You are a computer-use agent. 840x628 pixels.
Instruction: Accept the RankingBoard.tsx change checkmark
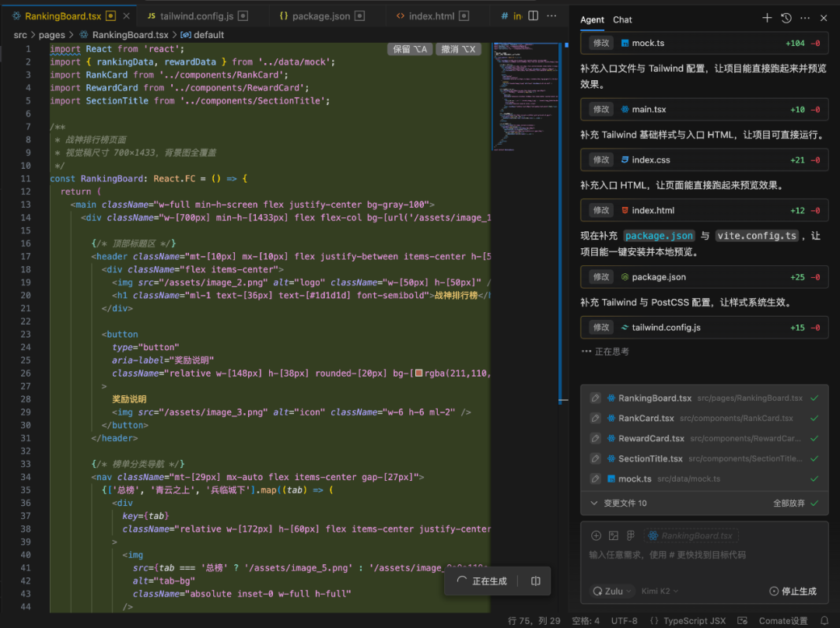coord(814,398)
